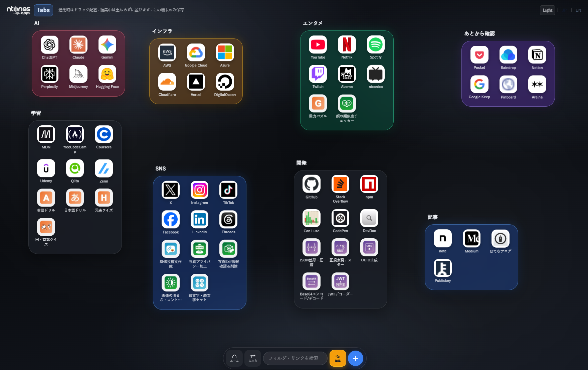Open the Udemy icon
Image resolution: width=588 pixels, height=370 pixels.
[46, 168]
